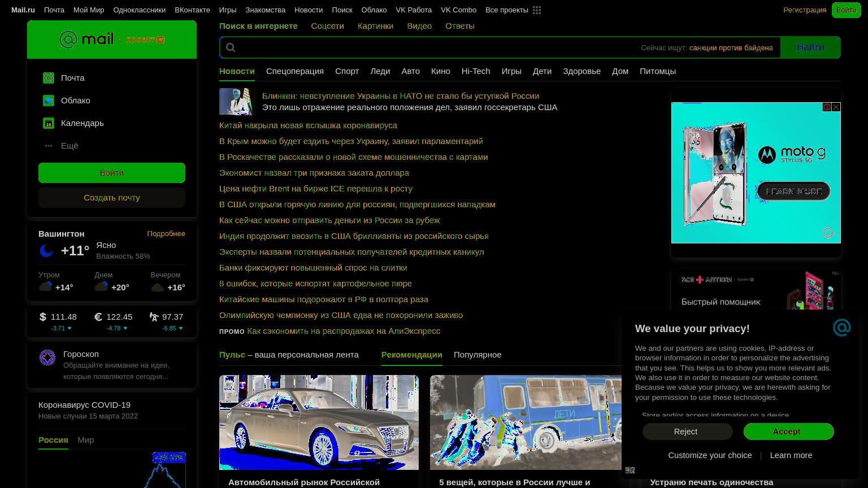Click the Войти button in sidebar

(112, 173)
